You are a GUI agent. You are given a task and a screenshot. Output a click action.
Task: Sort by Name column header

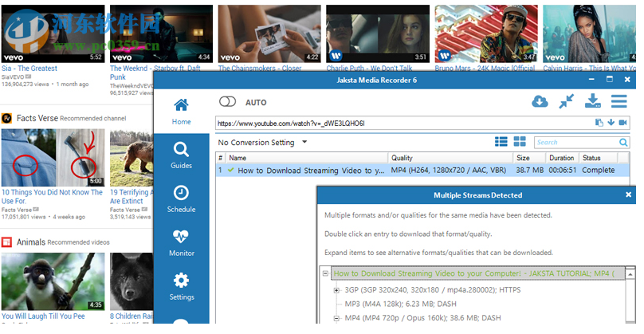tap(307, 158)
